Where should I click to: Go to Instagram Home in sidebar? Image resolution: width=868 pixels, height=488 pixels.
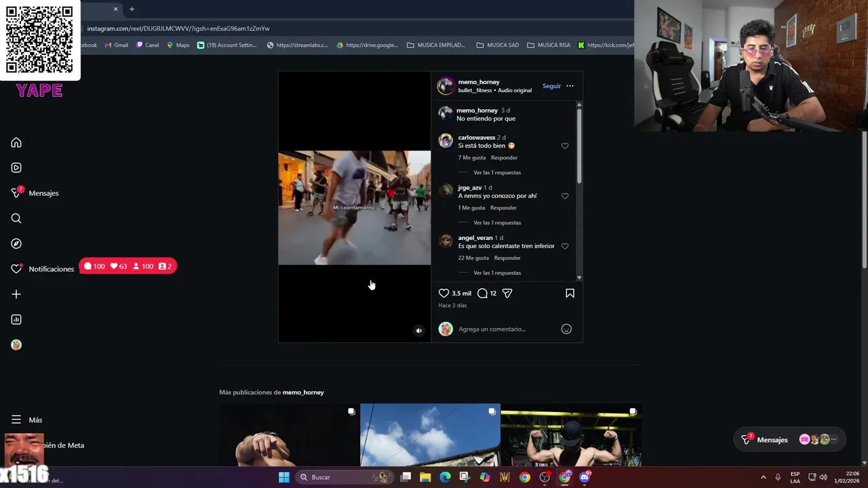point(16,142)
